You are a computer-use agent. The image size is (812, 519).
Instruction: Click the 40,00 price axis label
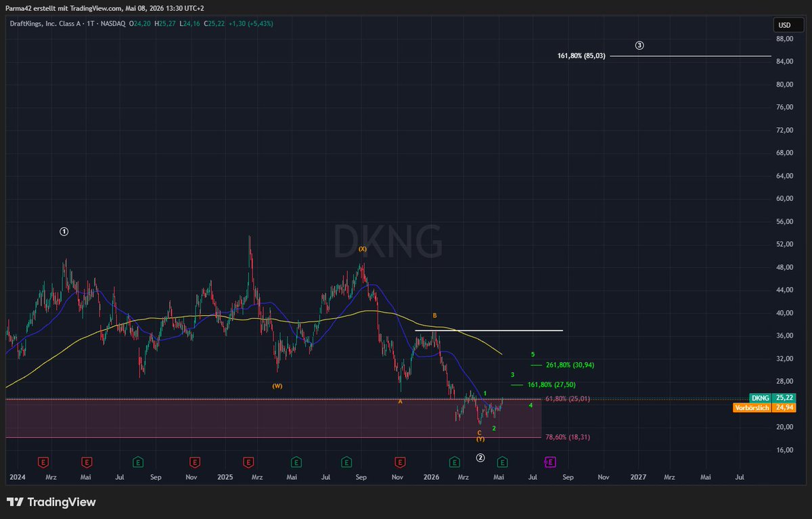(x=784, y=313)
